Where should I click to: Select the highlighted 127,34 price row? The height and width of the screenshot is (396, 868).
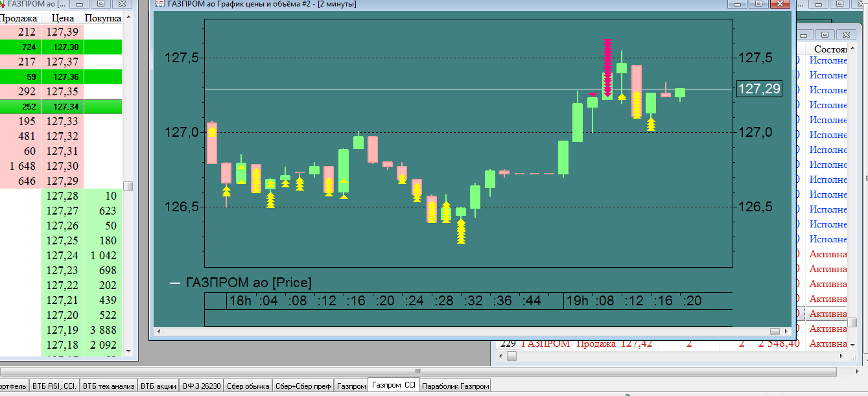pos(61,106)
